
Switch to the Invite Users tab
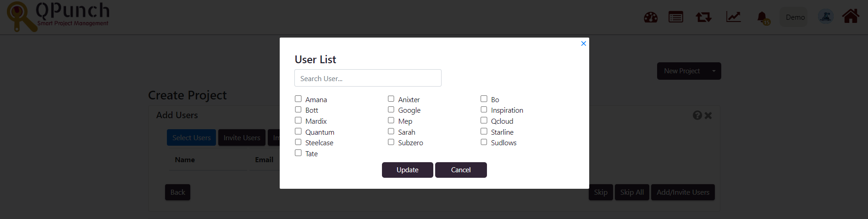pos(242,137)
